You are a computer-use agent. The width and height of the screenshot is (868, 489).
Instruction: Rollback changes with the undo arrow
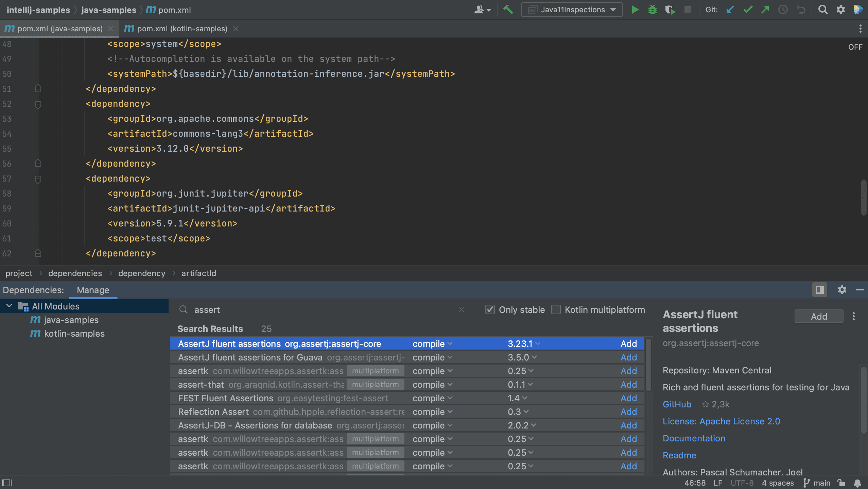pos(801,10)
